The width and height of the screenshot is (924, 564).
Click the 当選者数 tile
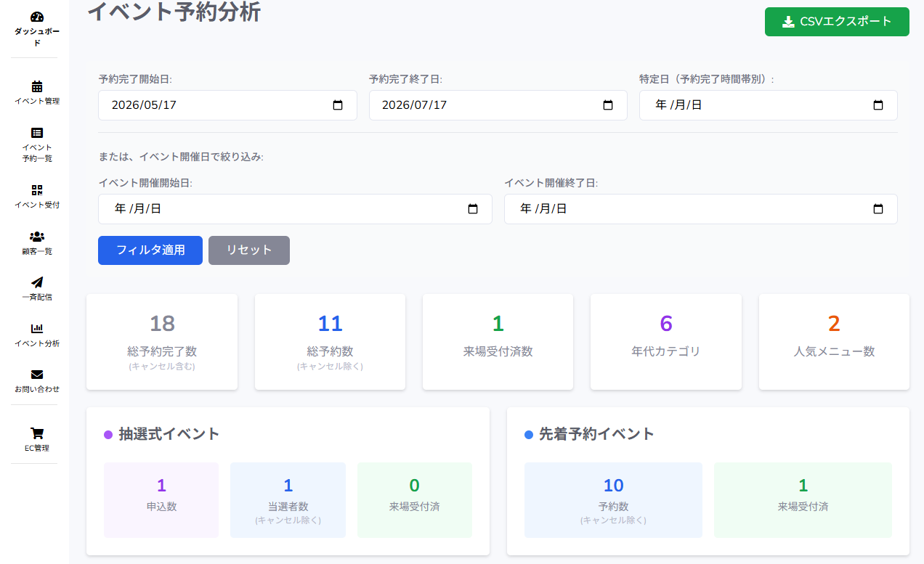click(288, 500)
